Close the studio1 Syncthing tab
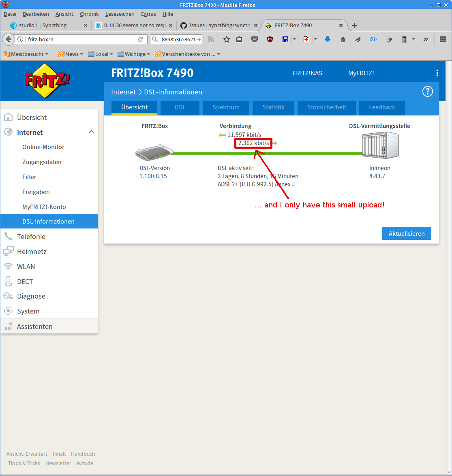The image size is (452, 476). click(86, 26)
